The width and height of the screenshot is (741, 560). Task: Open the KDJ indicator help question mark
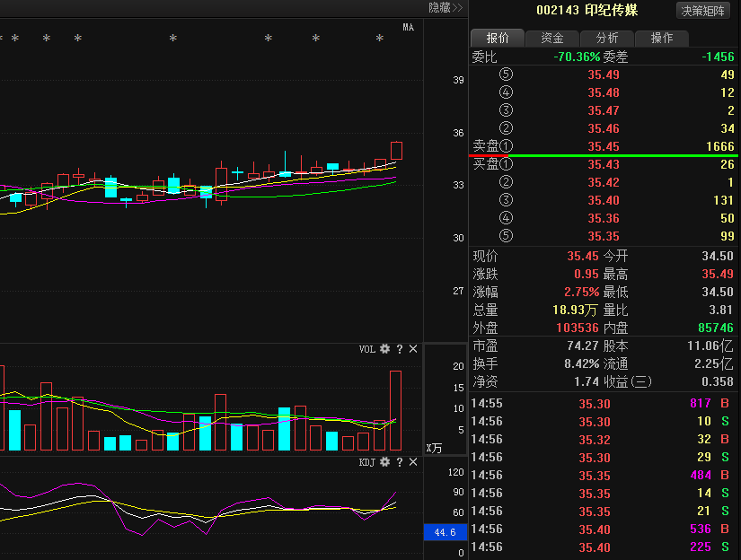400,462
